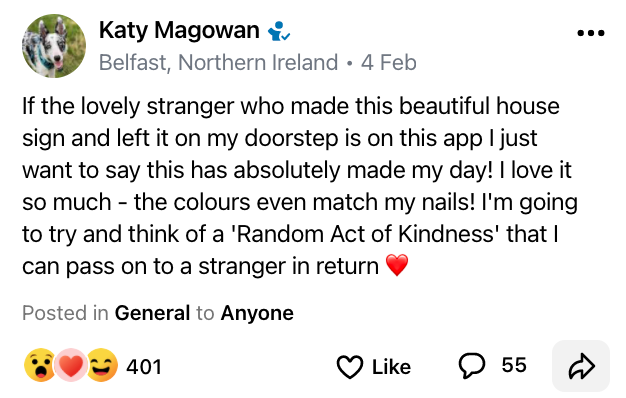This screenshot has height=398, width=626.
Task: Click the red heart reaction emoji
Action: (70, 365)
